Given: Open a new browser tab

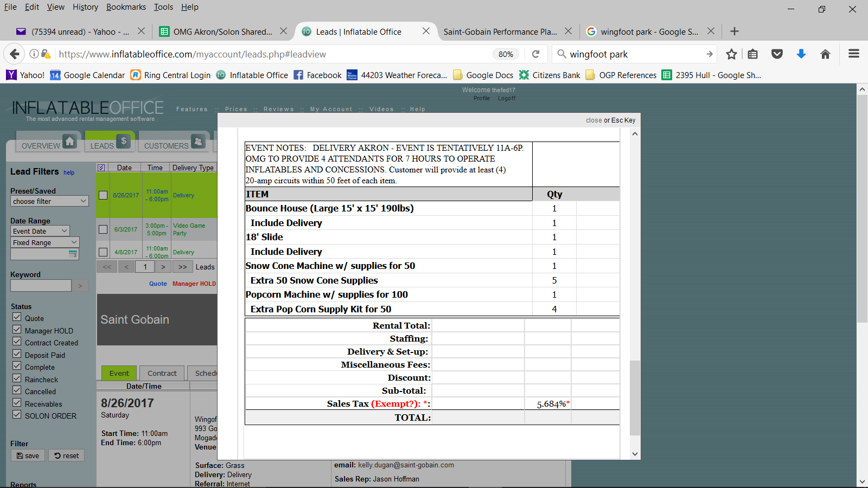Looking at the screenshot, I should click(x=735, y=31).
